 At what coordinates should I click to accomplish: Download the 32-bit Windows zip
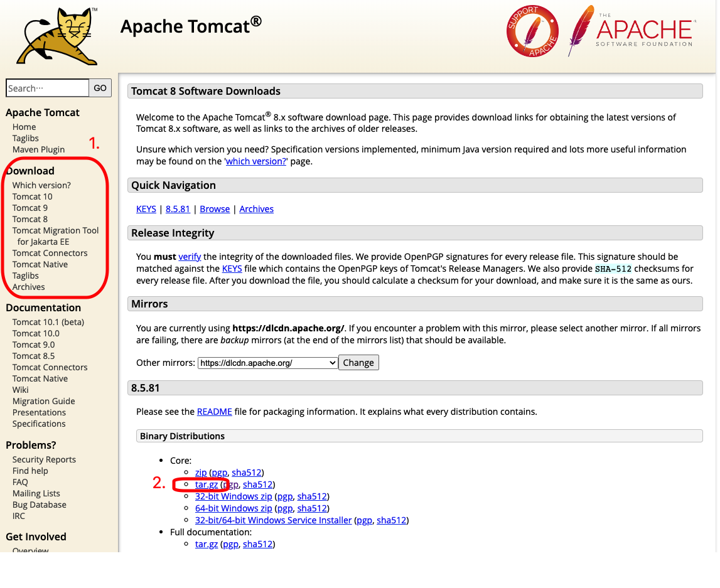click(x=234, y=496)
